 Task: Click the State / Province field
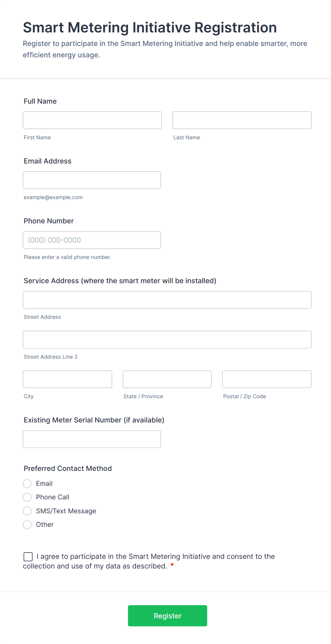(x=167, y=379)
